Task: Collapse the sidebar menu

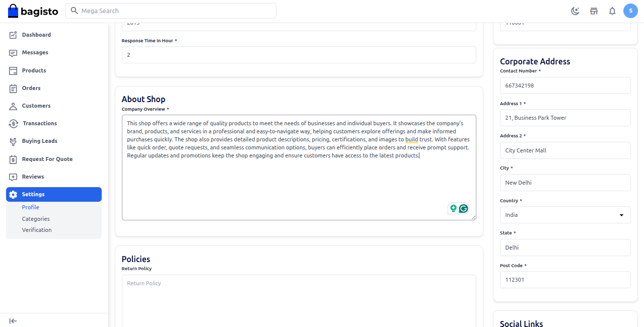Action: pos(13,321)
